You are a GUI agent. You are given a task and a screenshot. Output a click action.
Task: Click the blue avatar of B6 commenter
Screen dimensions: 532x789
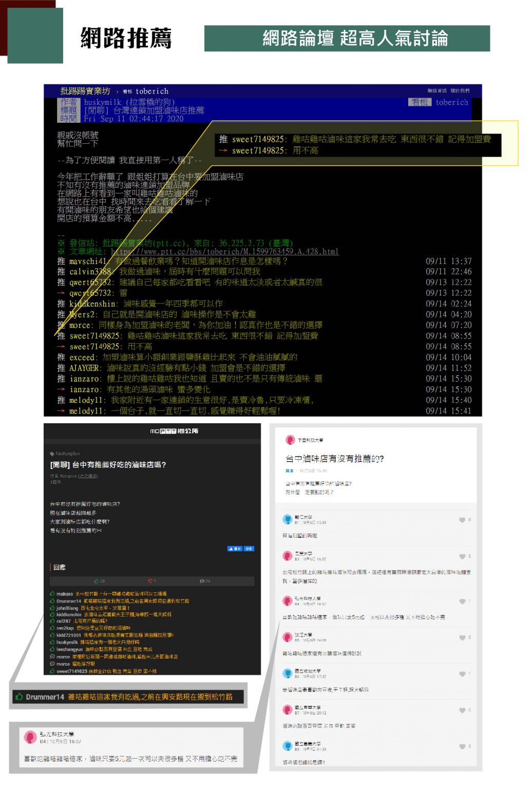tap(288, 673)
